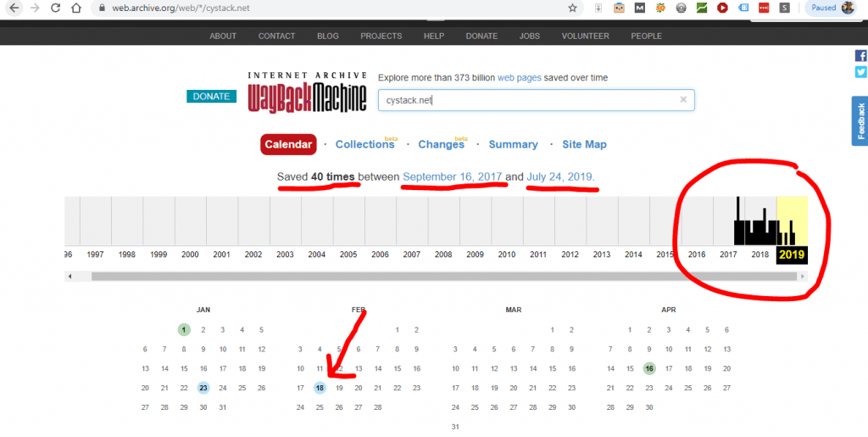The width and height of the screenshot is (868, 437).
Task: Open the download-page extension icon
Action: (x=598, y=8)
